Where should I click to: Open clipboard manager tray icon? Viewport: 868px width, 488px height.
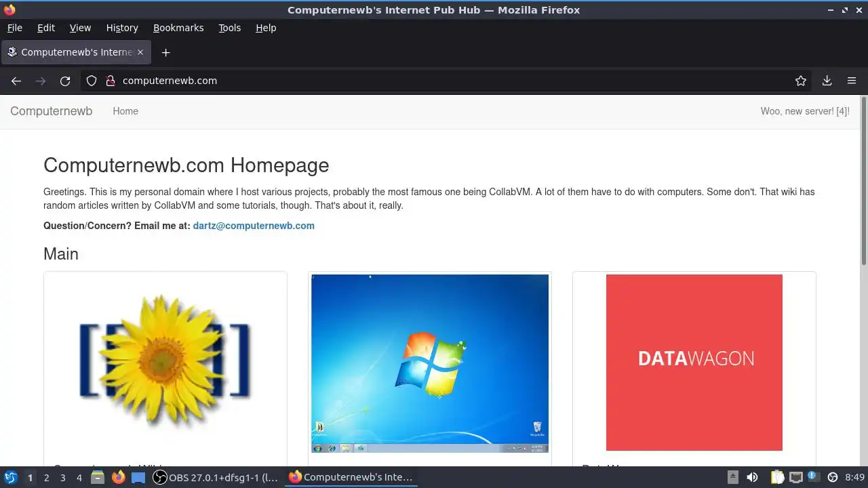coord(777,477)
